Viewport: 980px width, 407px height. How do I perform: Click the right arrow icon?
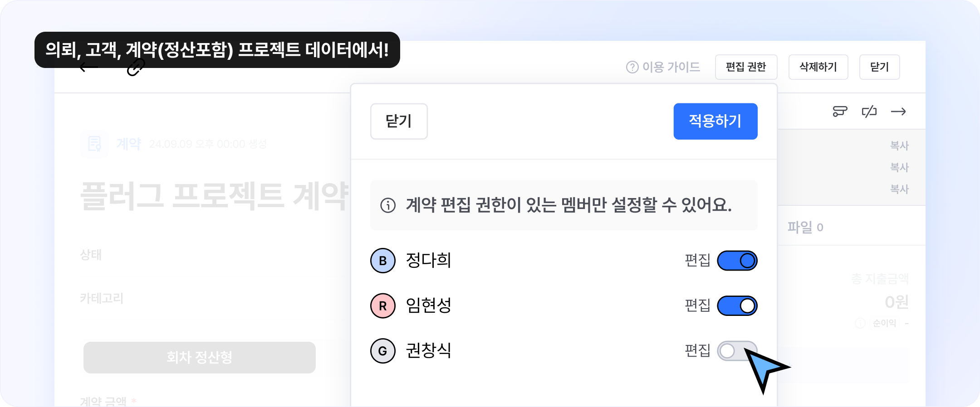[898, 111]
